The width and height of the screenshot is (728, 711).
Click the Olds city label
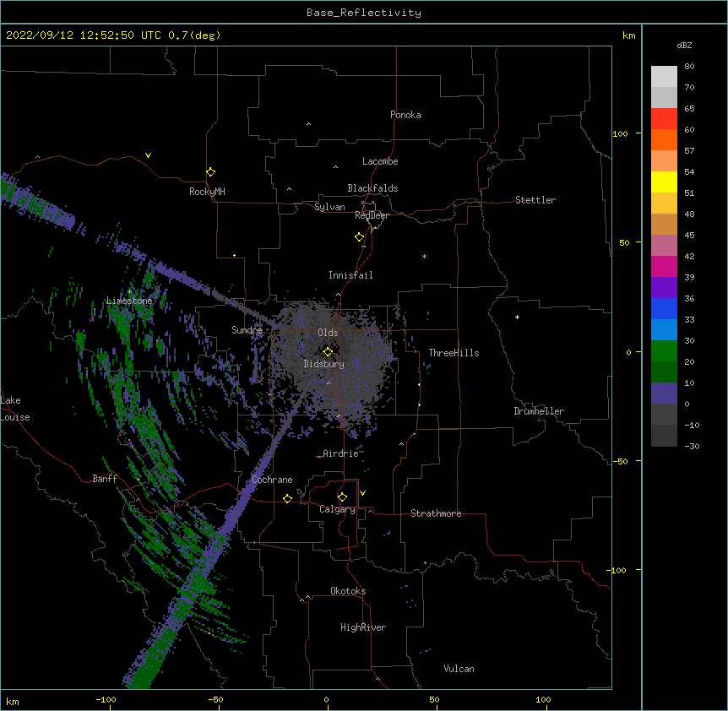pos(328,333)
